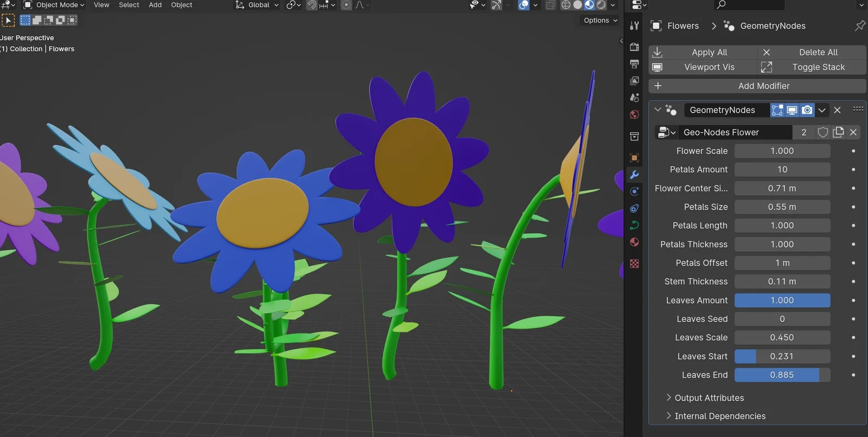The width and height of the screenshot is (868, 437).
Task: Open the viewport Options dropdown
Action: [600, 20]
